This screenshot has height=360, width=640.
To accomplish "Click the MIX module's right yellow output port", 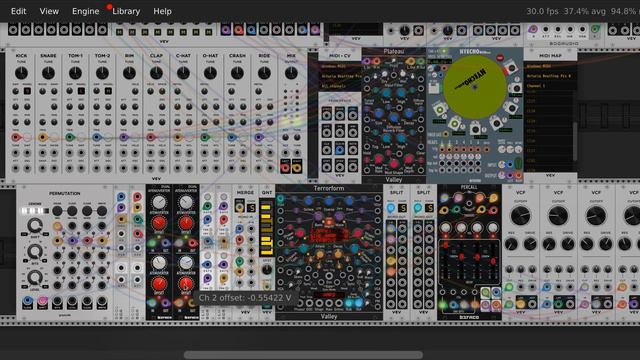I will click(297, 167).
